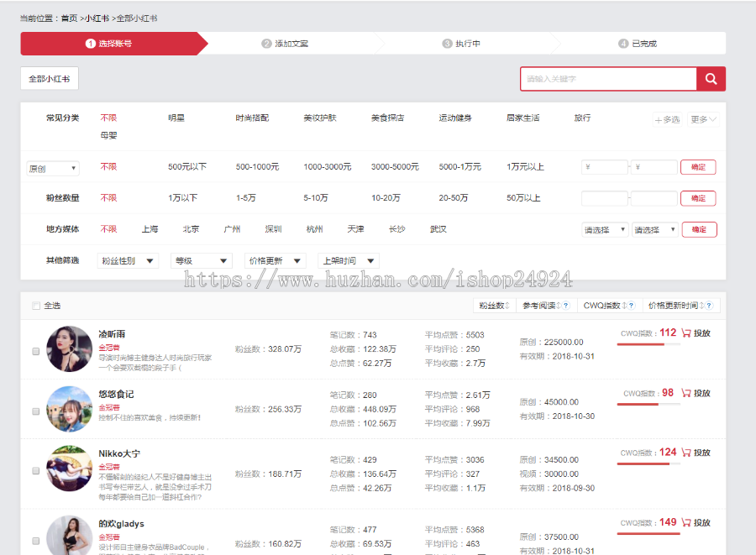Open the 上架时间 filter dropdown

point(349,260)
